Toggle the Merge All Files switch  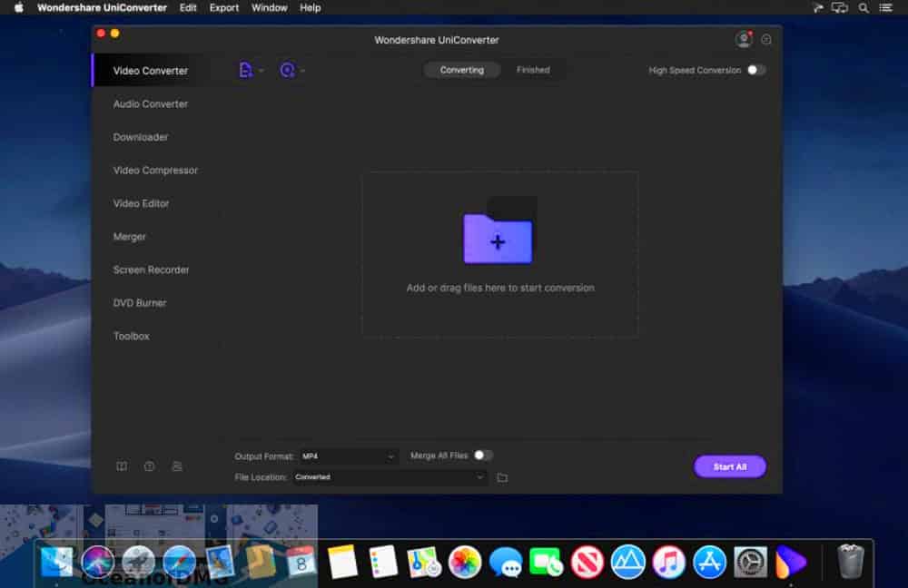483,456
